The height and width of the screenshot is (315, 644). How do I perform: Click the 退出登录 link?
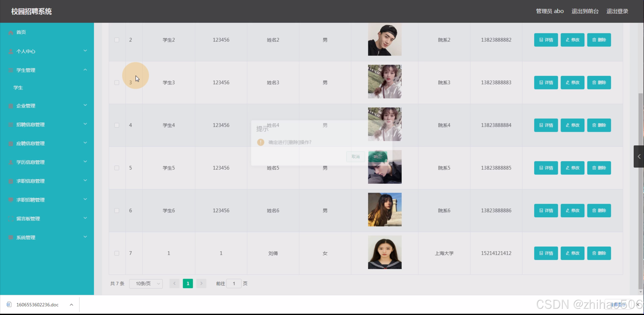617,11
